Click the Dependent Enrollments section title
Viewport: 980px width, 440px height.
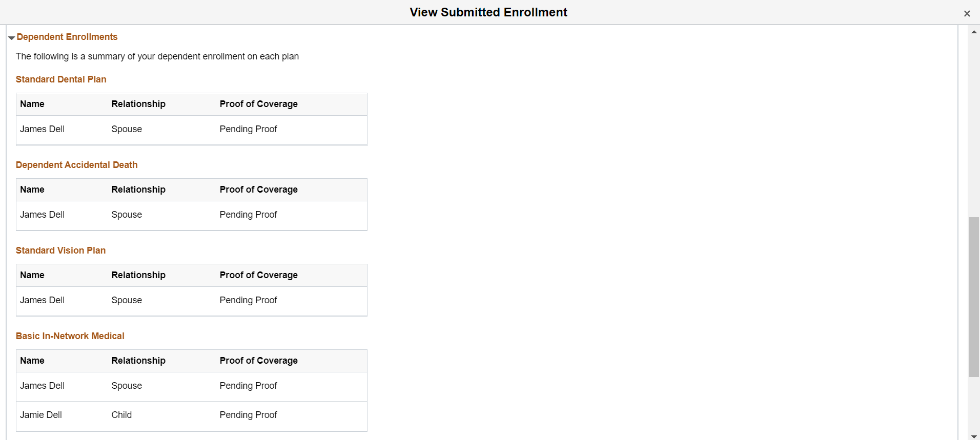pyautogui.click(x=67, y=37)
